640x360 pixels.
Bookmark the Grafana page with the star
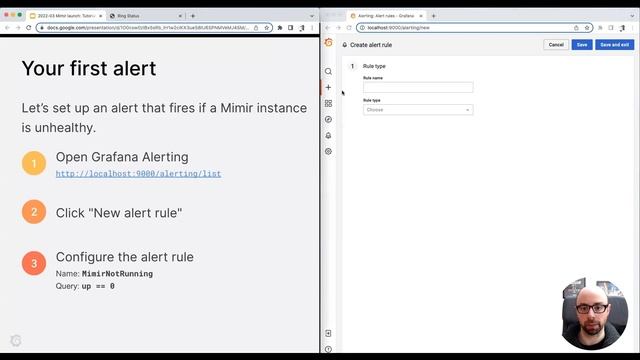587,28
